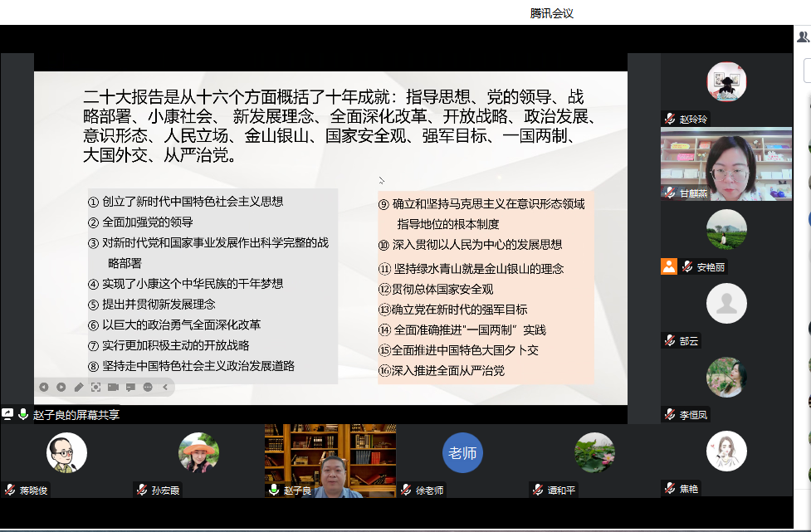Collapse the slideshow toolbar with left chevron
The image size is (811, 532).
tap(165, 387)
